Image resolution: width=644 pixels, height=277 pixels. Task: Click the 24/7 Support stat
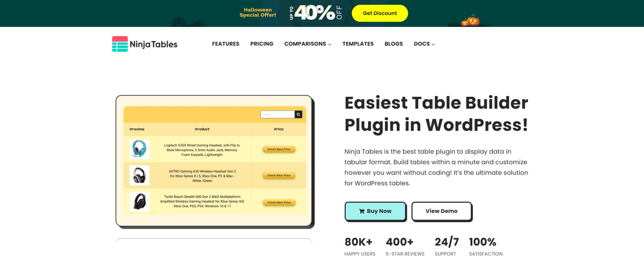(x=446, y=247)
